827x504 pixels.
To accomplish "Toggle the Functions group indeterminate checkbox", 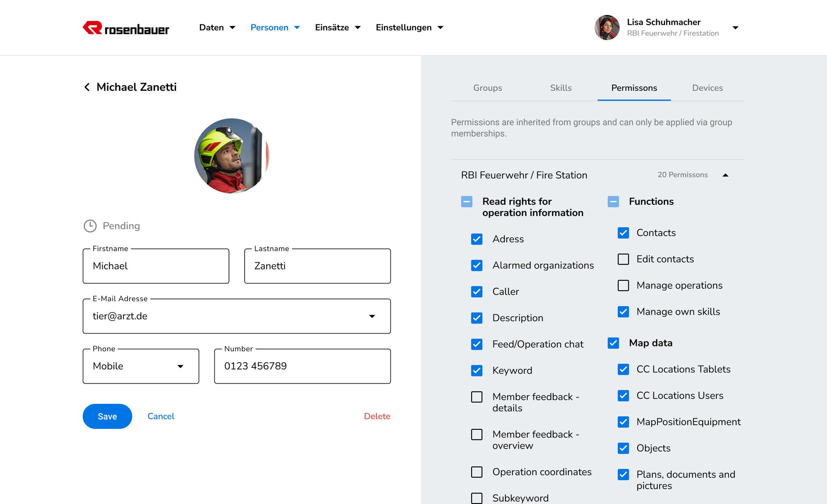I will 613,202.
